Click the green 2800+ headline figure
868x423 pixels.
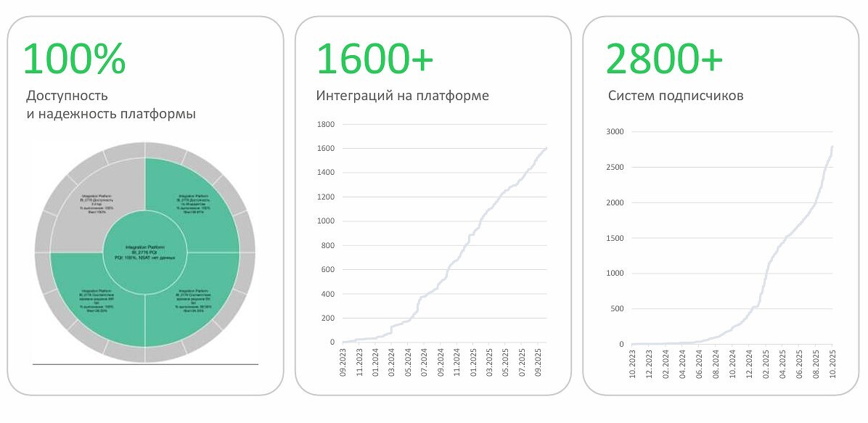(664, 59)
